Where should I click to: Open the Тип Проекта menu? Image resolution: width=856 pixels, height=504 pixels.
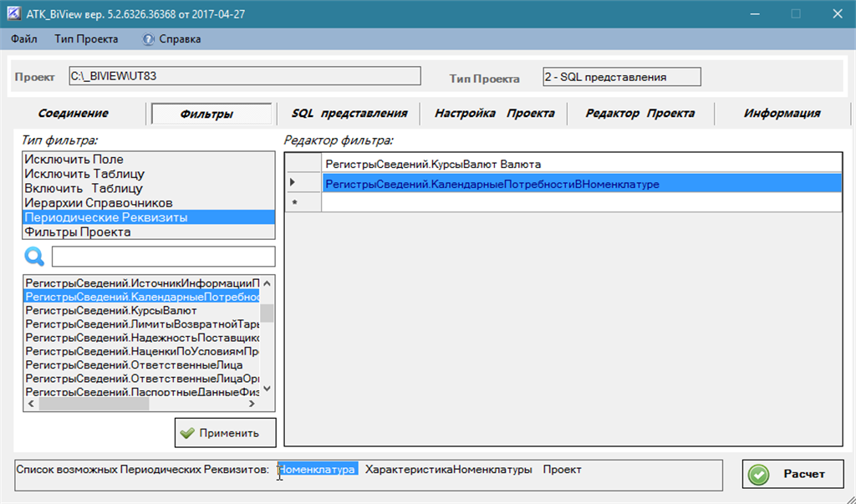[86, 39]
